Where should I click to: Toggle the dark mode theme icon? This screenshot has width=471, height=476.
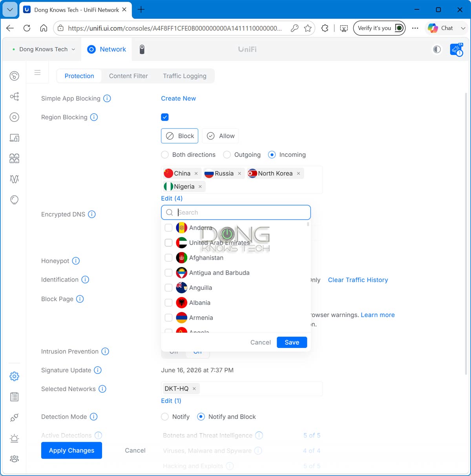pyautogui.click(x=437, y=49)
